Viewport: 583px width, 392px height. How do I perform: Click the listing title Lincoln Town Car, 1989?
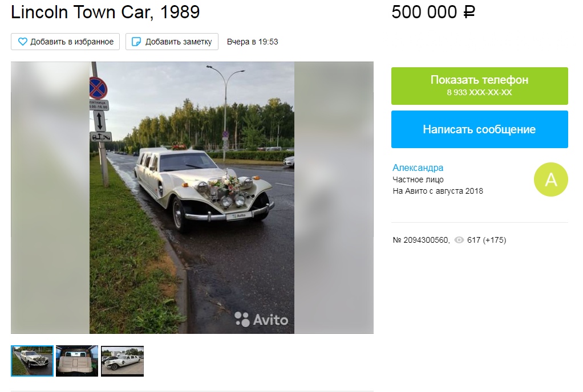coord(105,12)
